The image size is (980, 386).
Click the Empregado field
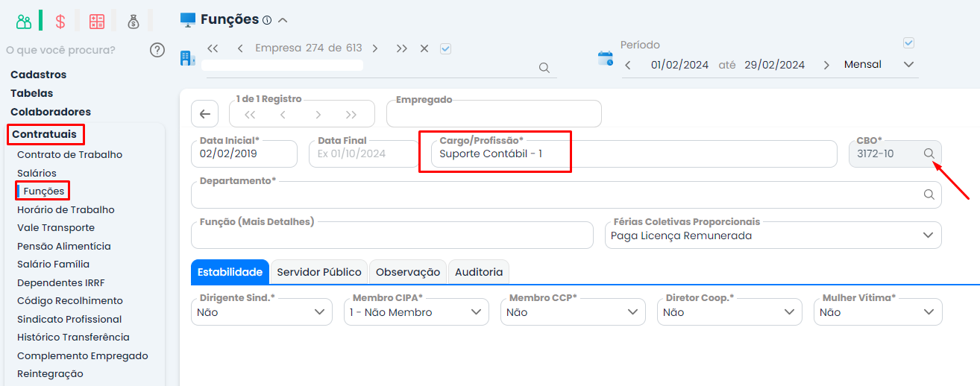pos(494,114)
